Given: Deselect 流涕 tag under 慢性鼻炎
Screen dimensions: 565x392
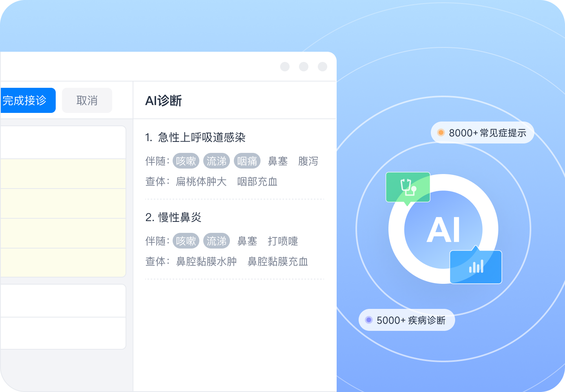Looking at the screenshot, I should point(217,241).
